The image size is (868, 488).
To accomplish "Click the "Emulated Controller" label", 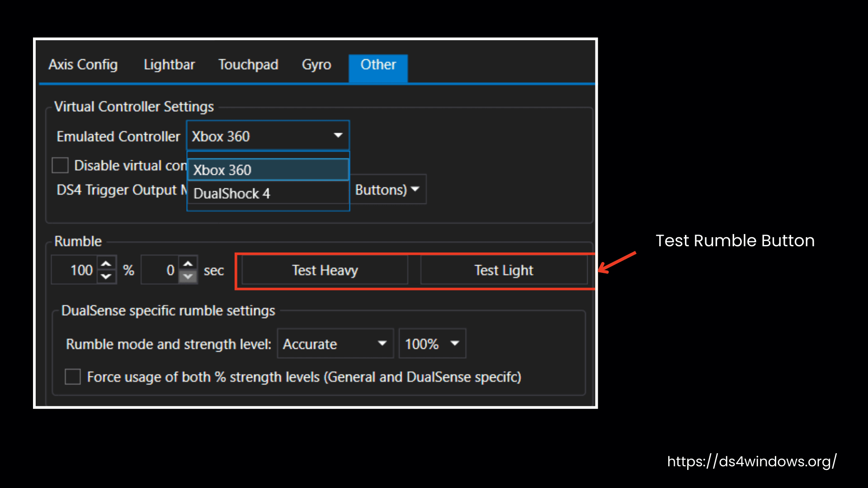I will pos(118,136).
